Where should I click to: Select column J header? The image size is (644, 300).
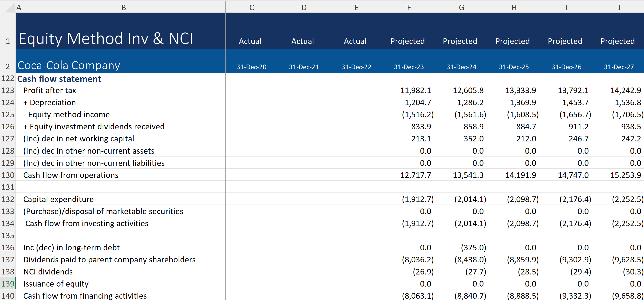618,7
